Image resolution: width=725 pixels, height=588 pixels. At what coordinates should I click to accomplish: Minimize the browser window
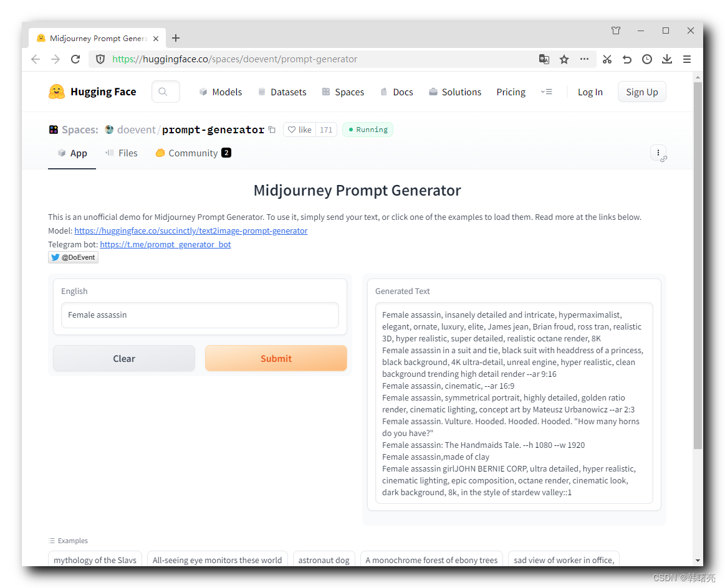pos(641,31)
